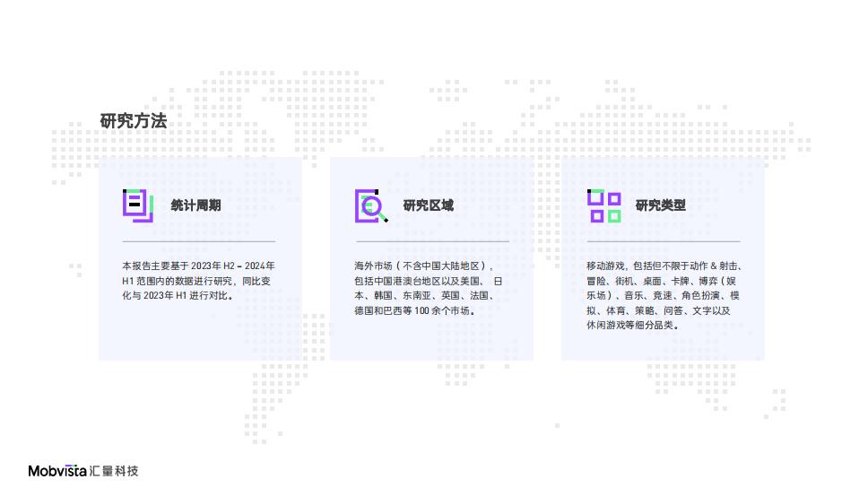The image size is (868, 488).
Task: Click the text 包括中国港澳台地区以及美国
Action: click(418, 282)
